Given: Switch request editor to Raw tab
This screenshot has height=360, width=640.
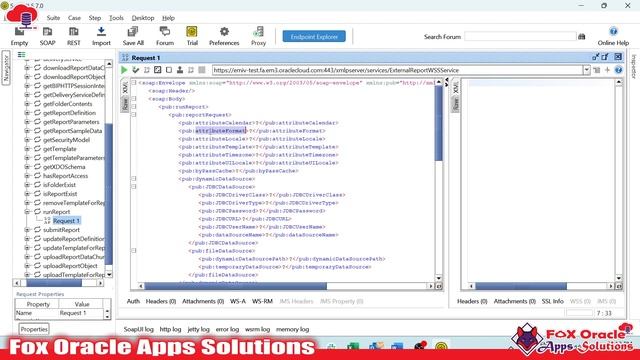Looking at the screenshot, I should tap(125, 104).
